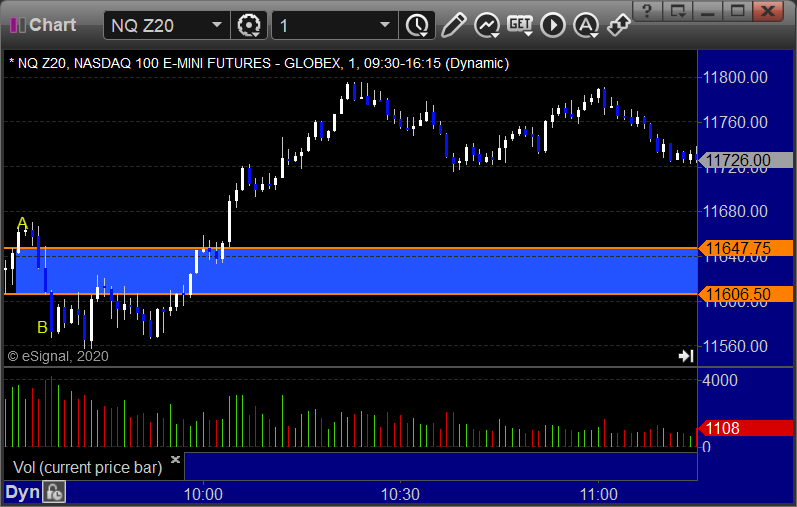This screenshot has width=797, height=507.
Task: Click the 11606.50 orange price label
Action: (x=746, y=294)
